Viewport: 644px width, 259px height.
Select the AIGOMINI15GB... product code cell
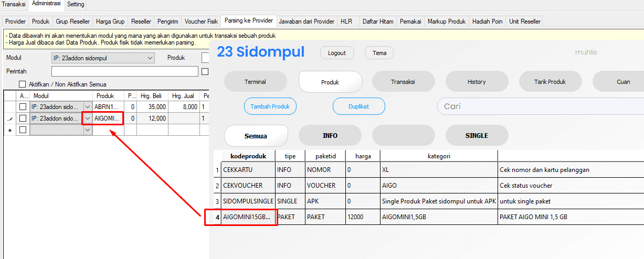(248, 217)
